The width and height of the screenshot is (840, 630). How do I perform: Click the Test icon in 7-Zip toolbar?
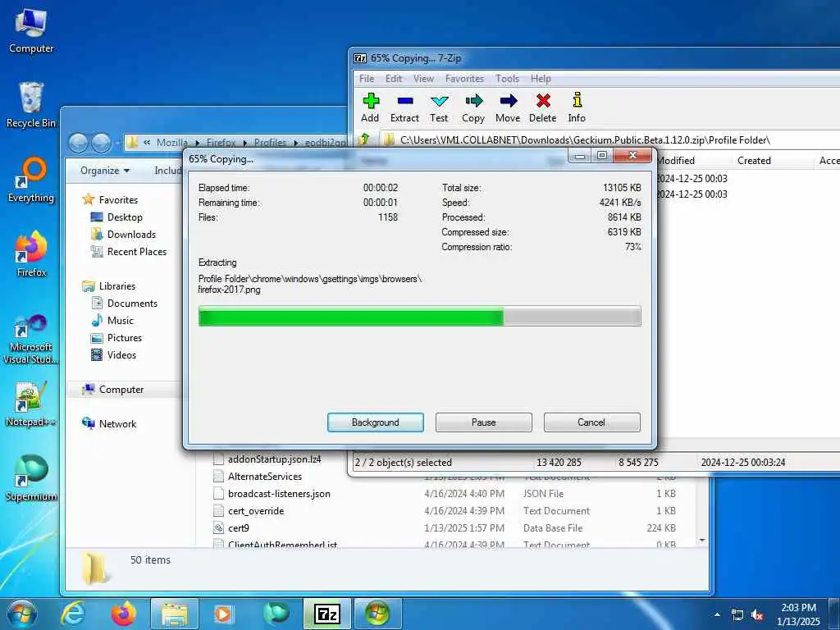click(439, 107)
